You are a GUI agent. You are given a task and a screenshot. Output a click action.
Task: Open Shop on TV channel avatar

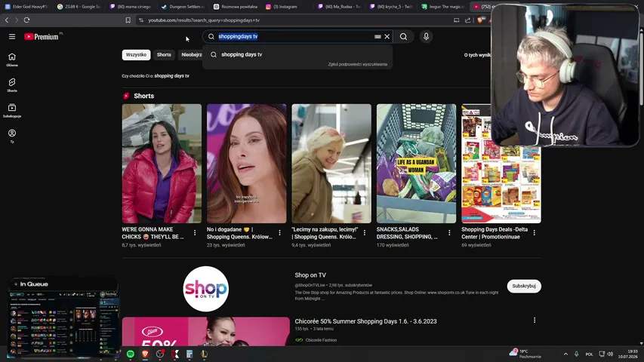point(206,289)
